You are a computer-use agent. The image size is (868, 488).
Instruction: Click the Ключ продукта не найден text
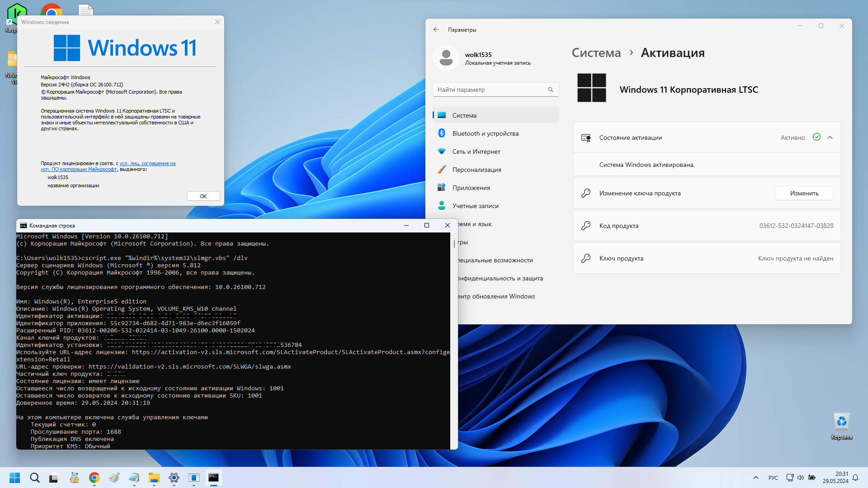pos(795,258)
